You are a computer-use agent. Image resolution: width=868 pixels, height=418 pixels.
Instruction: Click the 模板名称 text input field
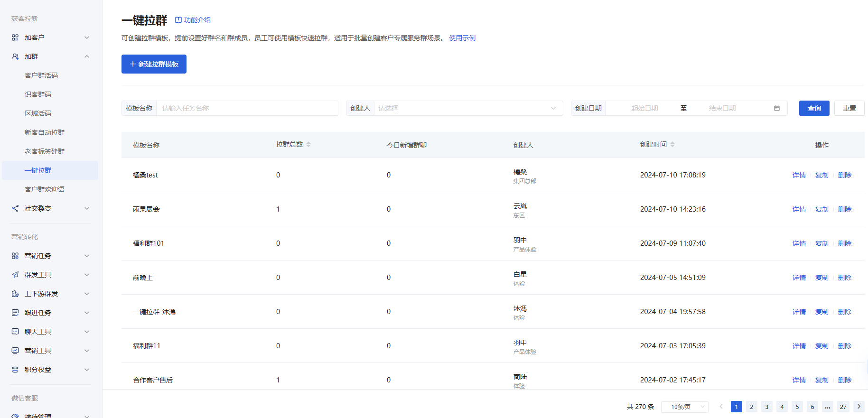247,108
